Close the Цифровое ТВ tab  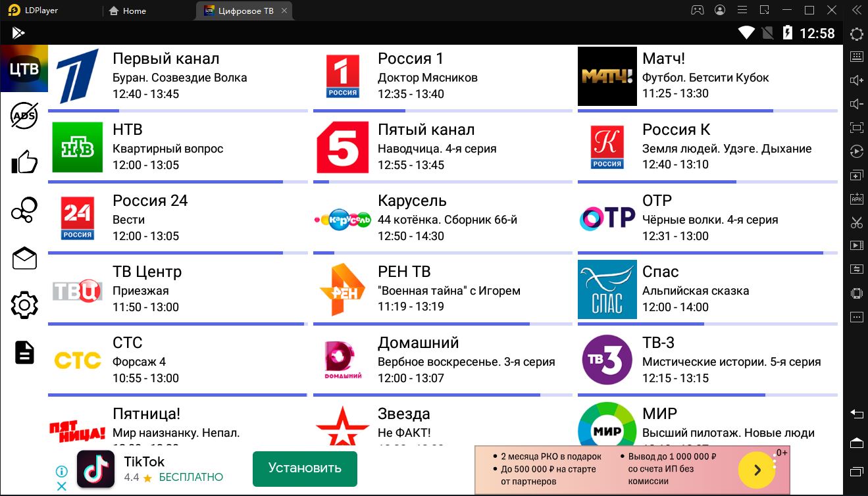pyautogui.click(x=284, y=11)
